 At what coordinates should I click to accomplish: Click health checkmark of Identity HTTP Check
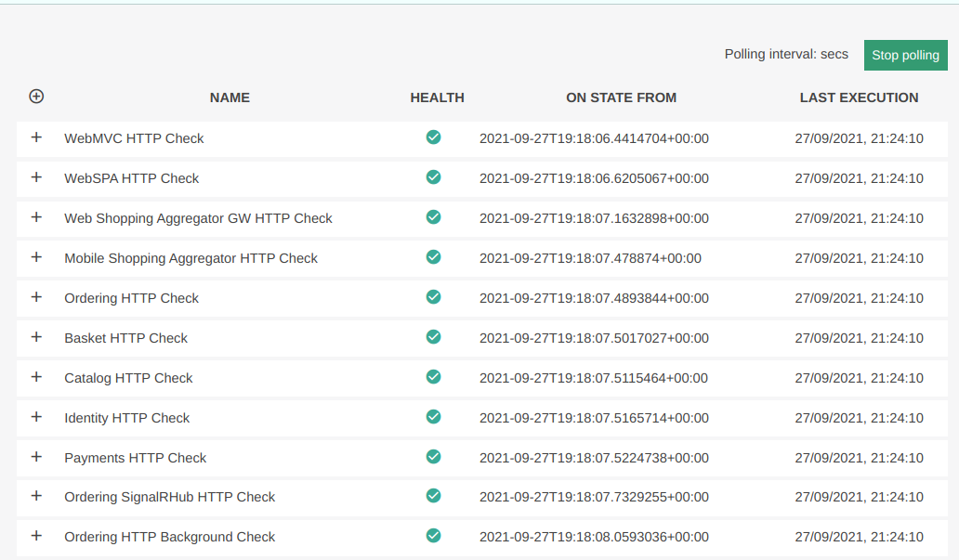pyautogui.click(x=434, y=417)
